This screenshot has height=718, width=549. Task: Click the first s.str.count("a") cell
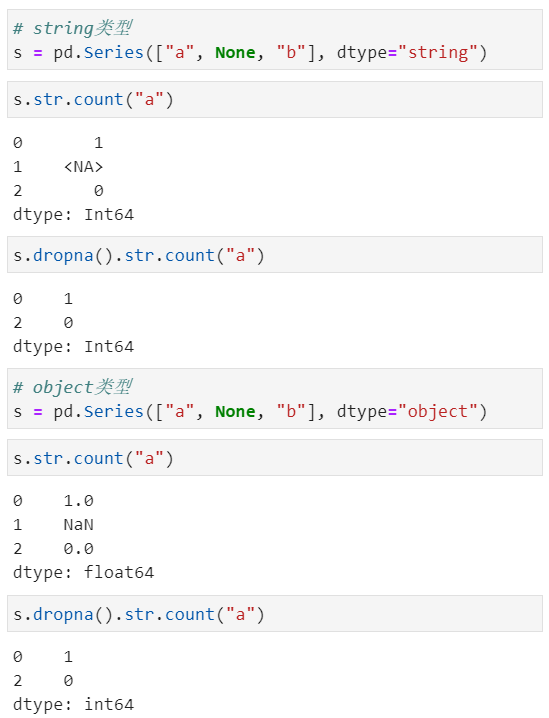tap(275, 99)
